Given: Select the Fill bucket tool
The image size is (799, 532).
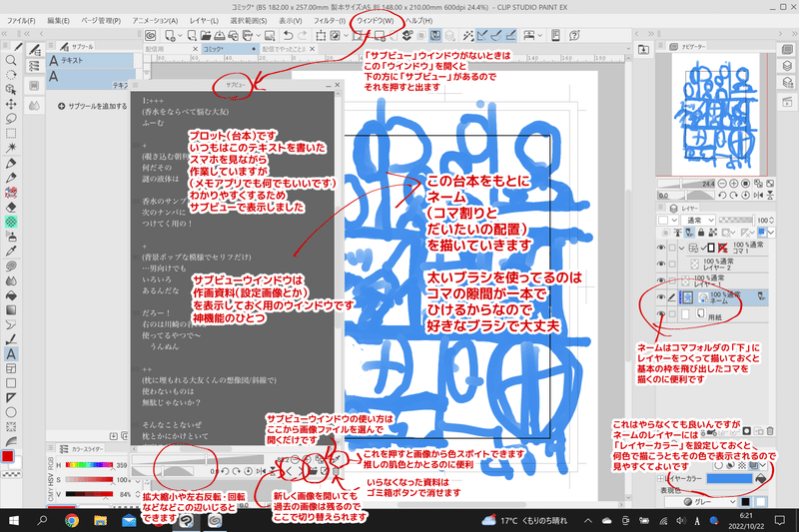Looking at the screenshot, I should [x=11, y=295].
